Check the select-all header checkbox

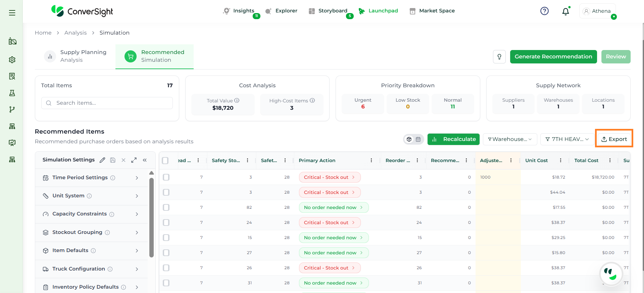165,160
